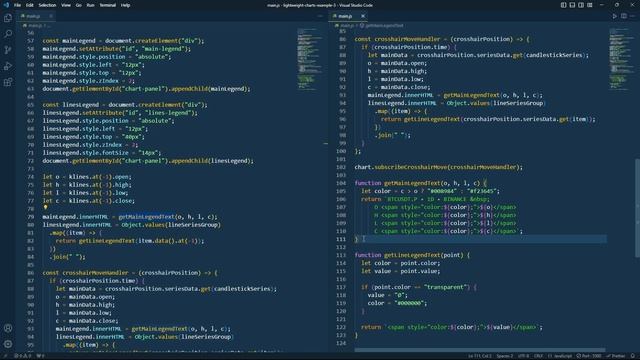The width and height of the screenshot is (640, 360).
Task: Toggle the Primary Side Bar layout icon
Action: point(563,5)
